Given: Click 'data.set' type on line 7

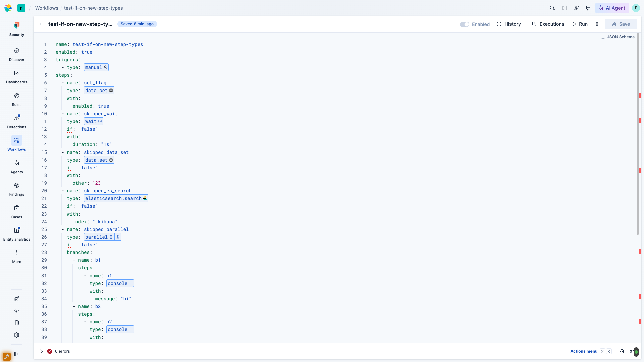Looking at the screenshot, I should pos(99,90).
